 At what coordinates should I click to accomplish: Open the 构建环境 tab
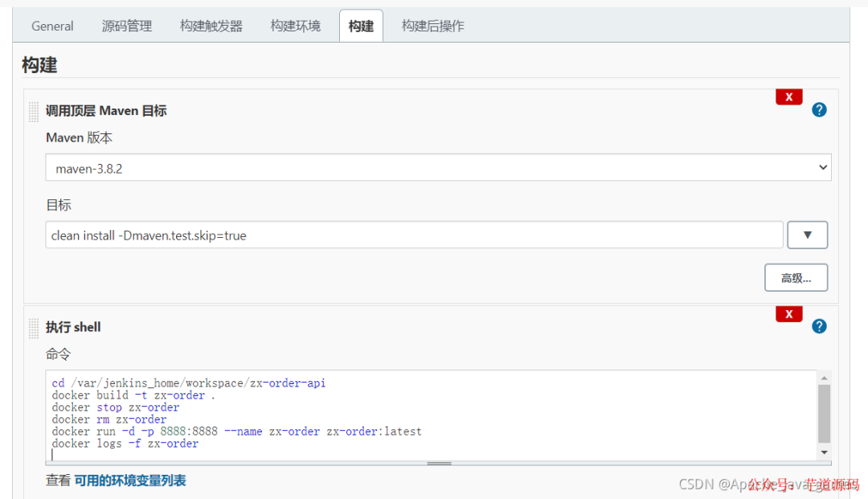click(295, 26)
